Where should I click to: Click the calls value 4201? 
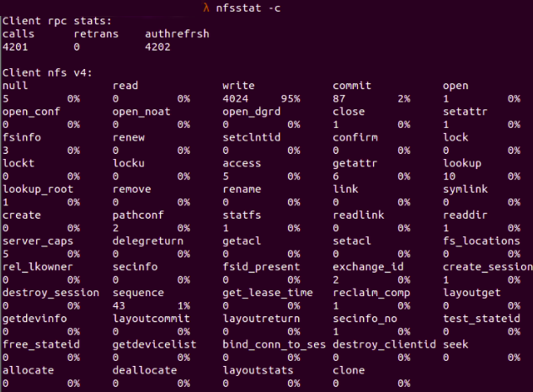tap(17, 46)
